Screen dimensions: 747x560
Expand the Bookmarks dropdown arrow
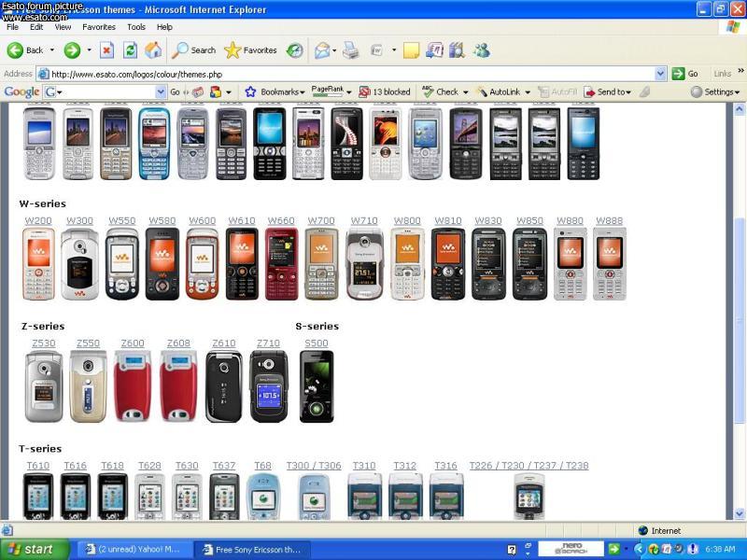tap(302, 92)
